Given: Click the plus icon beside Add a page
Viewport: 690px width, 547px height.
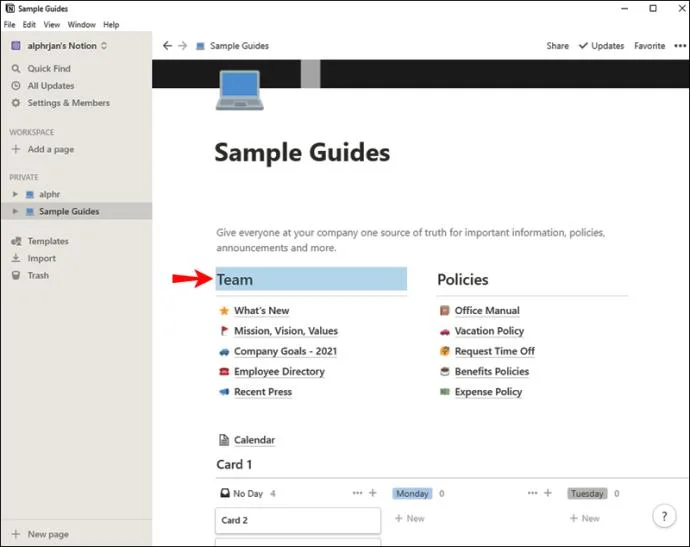Looking at the screenshot, I should [x=16, y=149].
